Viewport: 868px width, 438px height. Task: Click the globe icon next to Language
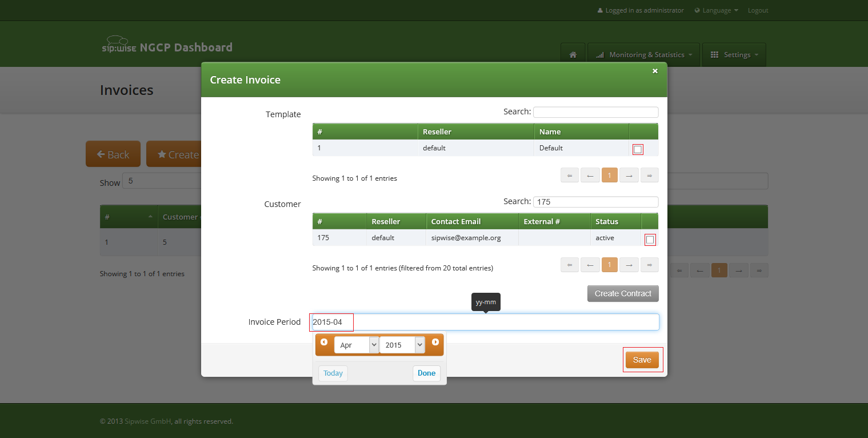pyautogui.click(x=696, y=10)
